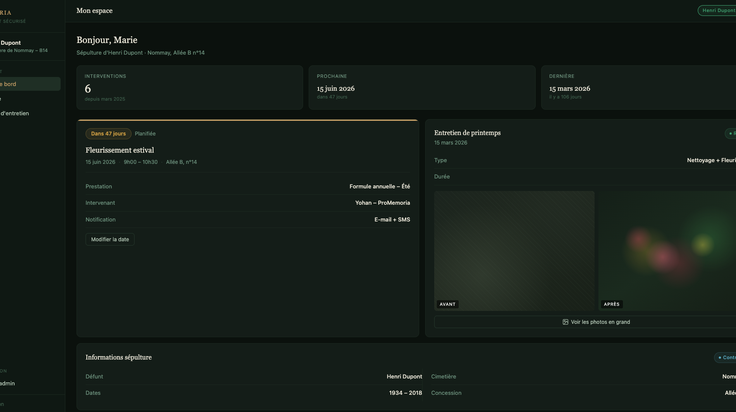This screenshot has width=736, height=412.
Task: Click the 'Planifiée' status label
Action: [x=145, y=134]
